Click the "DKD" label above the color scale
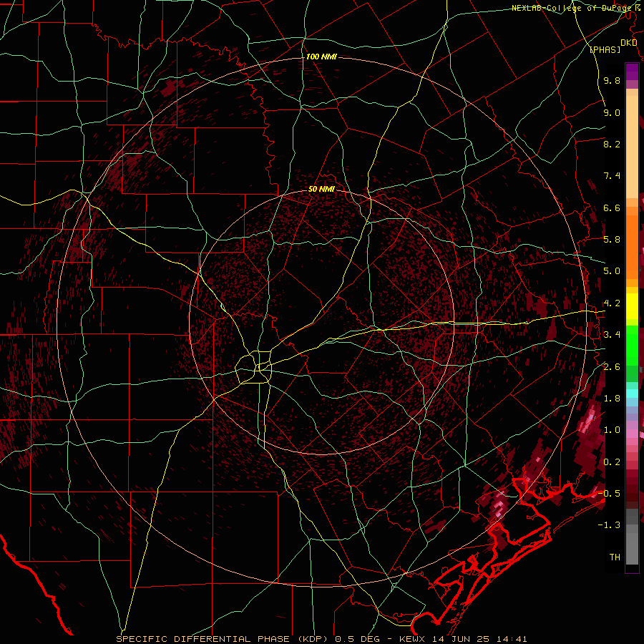The width and height of the screenshot is (644, 644). pos(628,43)
